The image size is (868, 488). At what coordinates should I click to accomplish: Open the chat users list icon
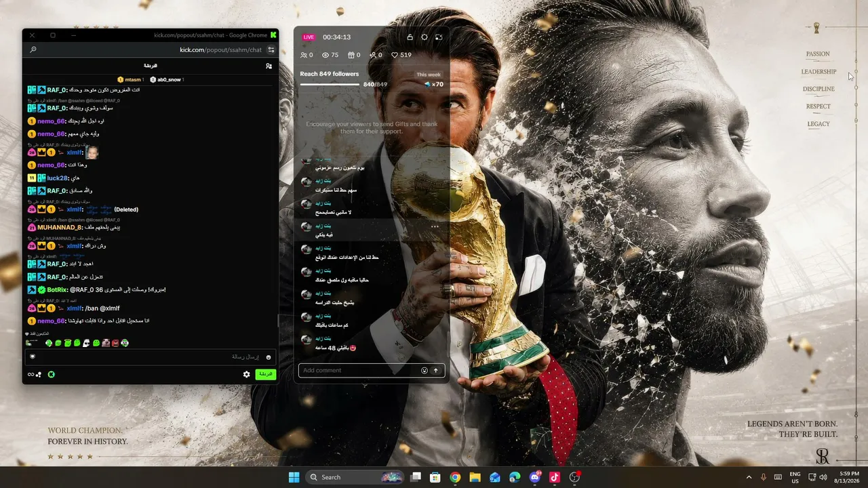point(269,66)
